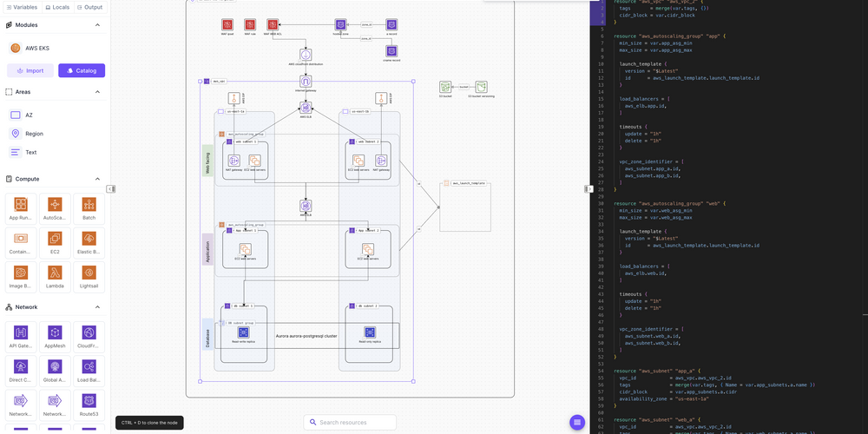Image resolution: width=868 pixels, height=434 pixels.
Task: Pick the Lightsail compute icon
Action: pyautogui.click(x=89, y=277)
